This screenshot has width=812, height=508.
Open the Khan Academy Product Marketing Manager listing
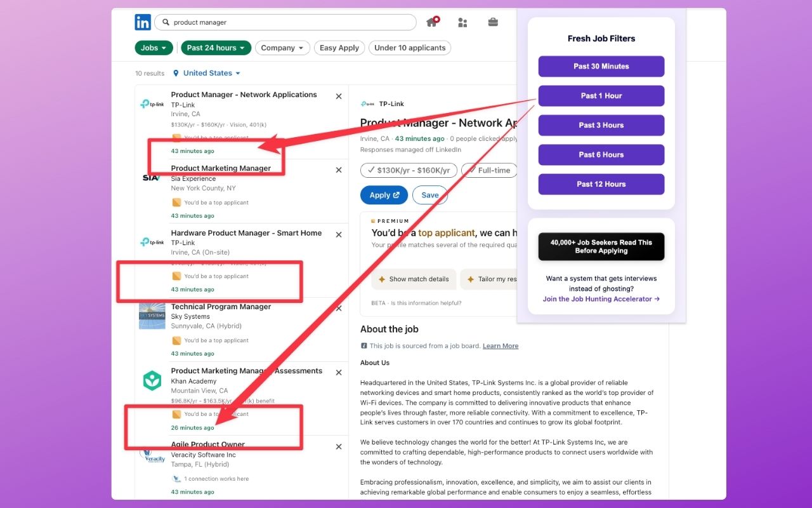click(246, 371)
